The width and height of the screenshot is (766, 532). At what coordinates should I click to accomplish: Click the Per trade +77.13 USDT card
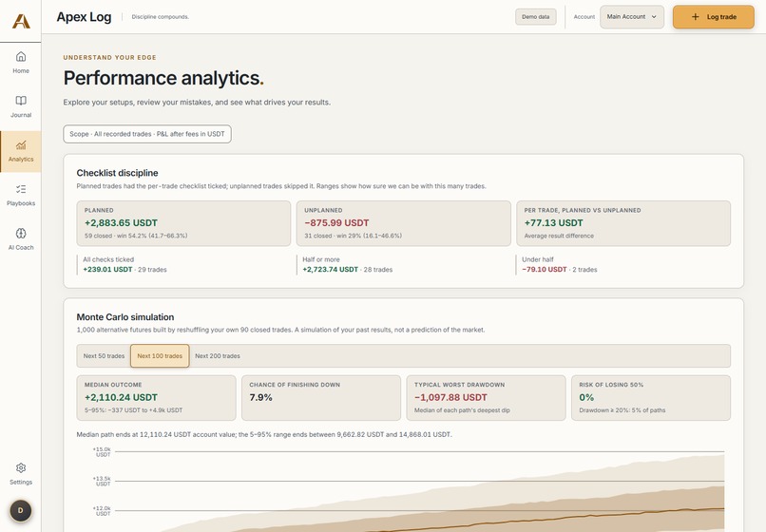(623, 223)
